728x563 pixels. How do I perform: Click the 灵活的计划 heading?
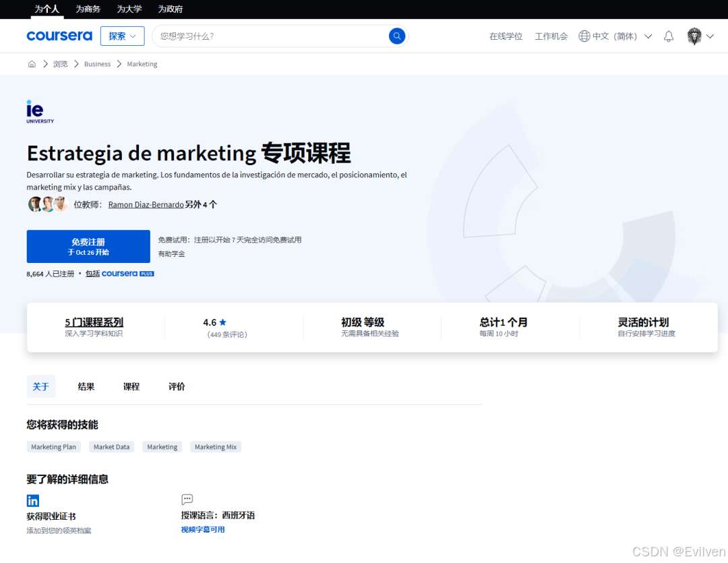point(643,322)
